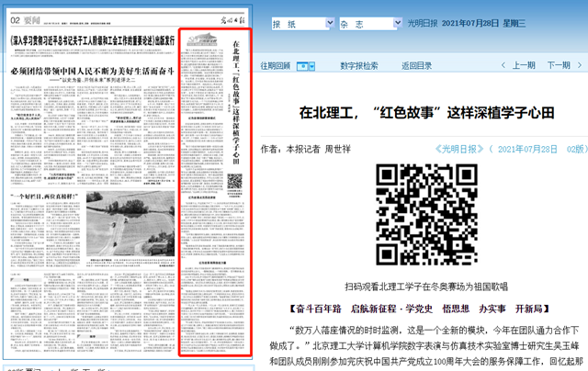Open the 往期回顾 calendar date picker
The image size is (588, 371).
tap(300, 65)
